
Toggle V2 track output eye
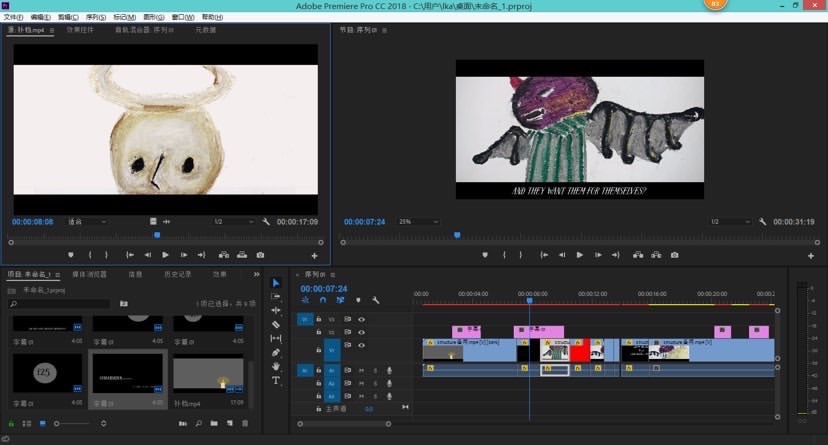click(x=361, y=333)
